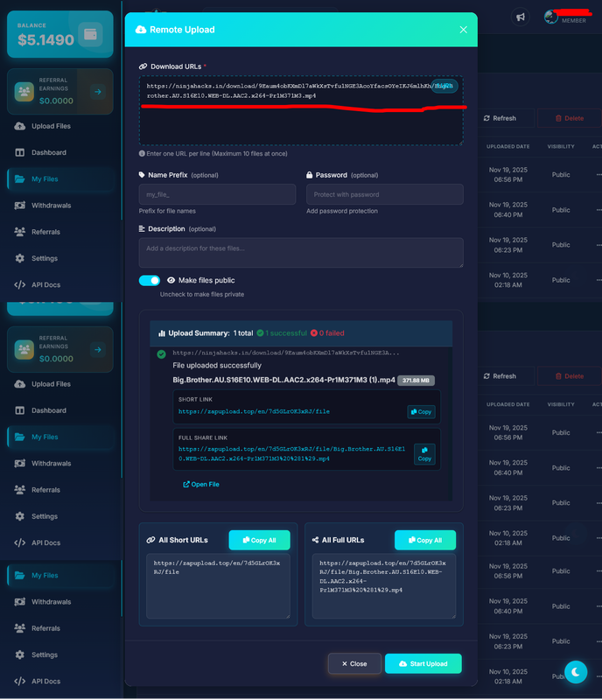The width and height of the screenshot is (602, 700).
Task: Click the URL count badge in Download URLs box
Action: coord(444,86)
